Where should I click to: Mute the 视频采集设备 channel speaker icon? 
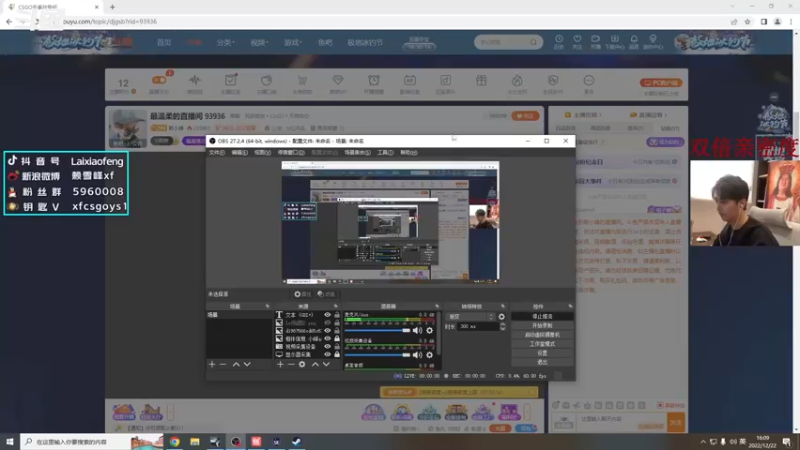click(x=417, y=355)
